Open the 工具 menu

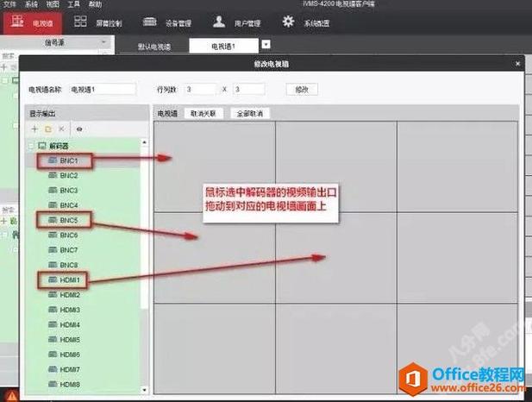click(73, 4)
